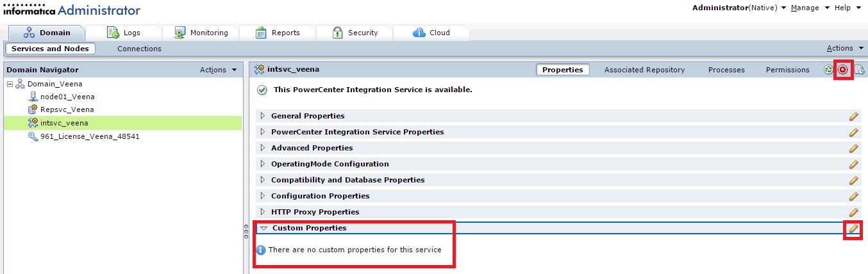Edit HTTP Proxy Properties pencil icon
Image resolution: width=868 pixels, height=274 pixels.
853,212
